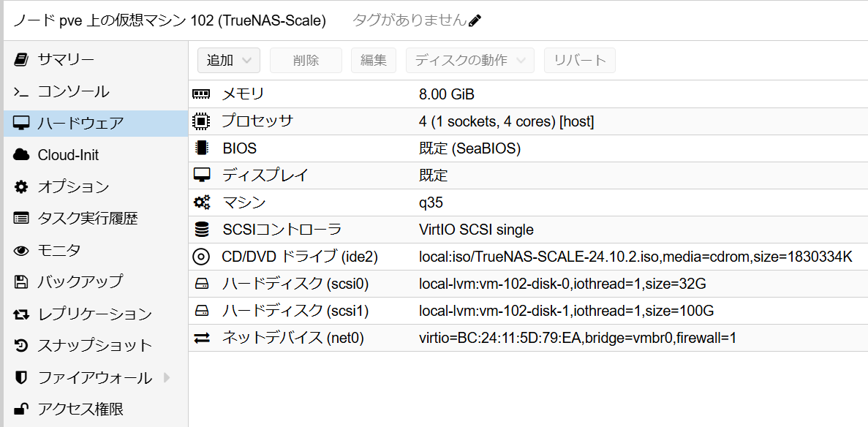Click the マシン row label
Image resolution: width=868 pixels, height=427 pixels.
(244, 203)
